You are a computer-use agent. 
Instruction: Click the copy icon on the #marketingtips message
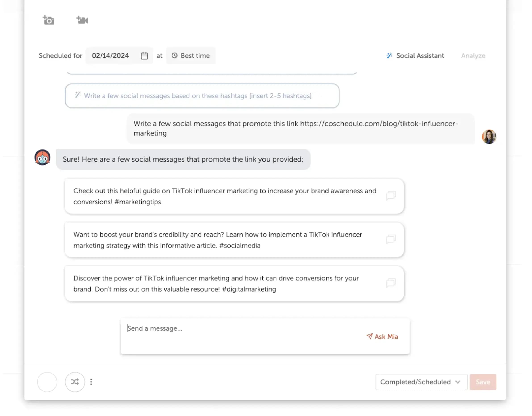tap(391, 196)
